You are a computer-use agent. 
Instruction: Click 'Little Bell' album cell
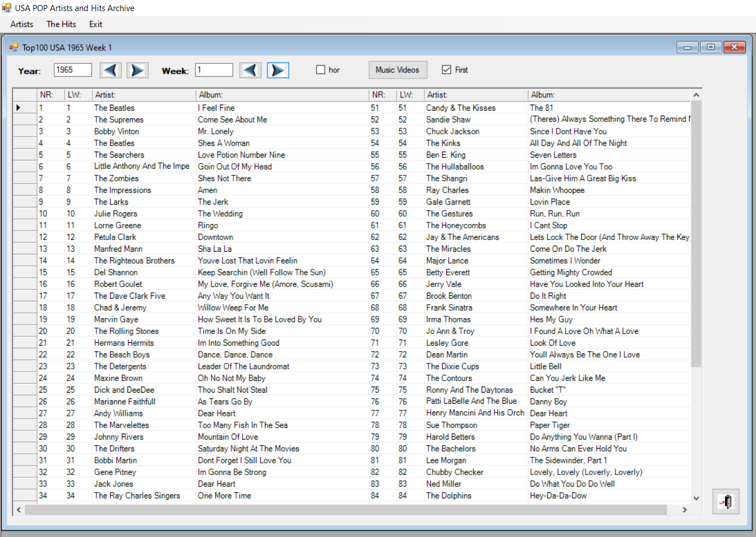click(x=609, y=366)
